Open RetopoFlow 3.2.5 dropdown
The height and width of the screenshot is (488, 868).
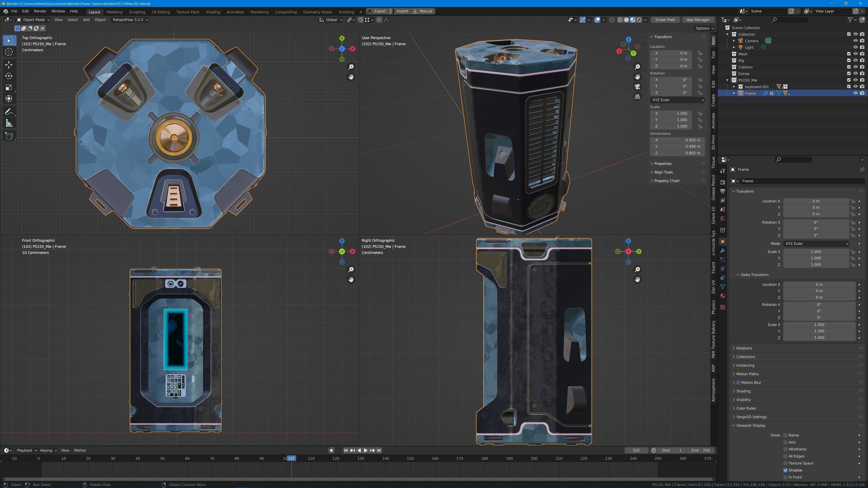pos(130,20)
